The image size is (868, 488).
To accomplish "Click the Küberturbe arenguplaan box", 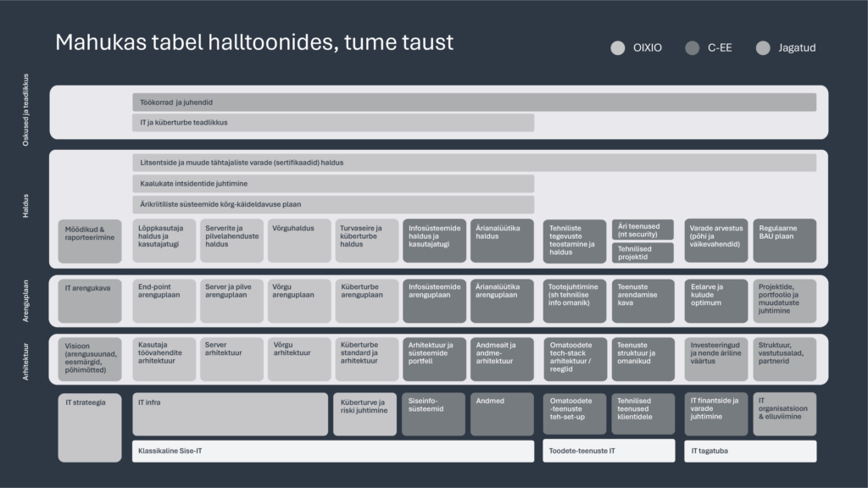I will pos(366,301).
